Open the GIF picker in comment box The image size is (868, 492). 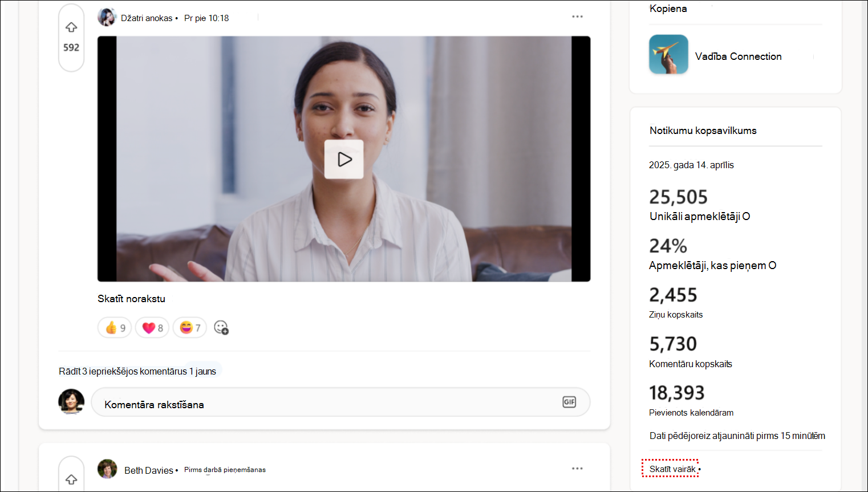[x=569, y=402]
